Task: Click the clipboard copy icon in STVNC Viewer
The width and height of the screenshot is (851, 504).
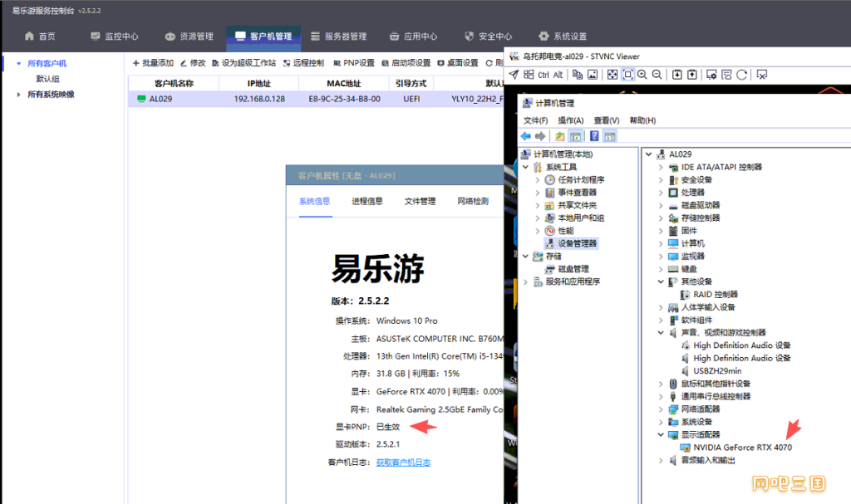Action: 578,75
